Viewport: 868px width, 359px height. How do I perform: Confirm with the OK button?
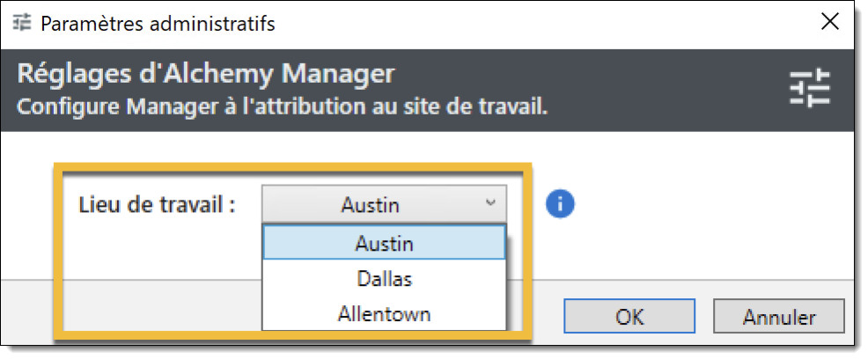629,316
